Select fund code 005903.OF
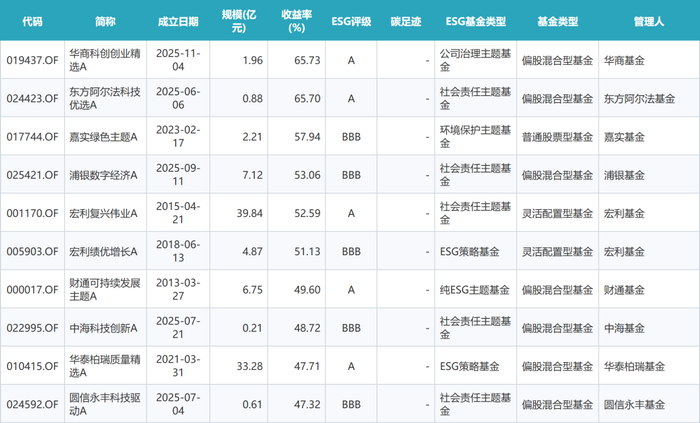Screen dimensions: 700x423 (32, 252)
